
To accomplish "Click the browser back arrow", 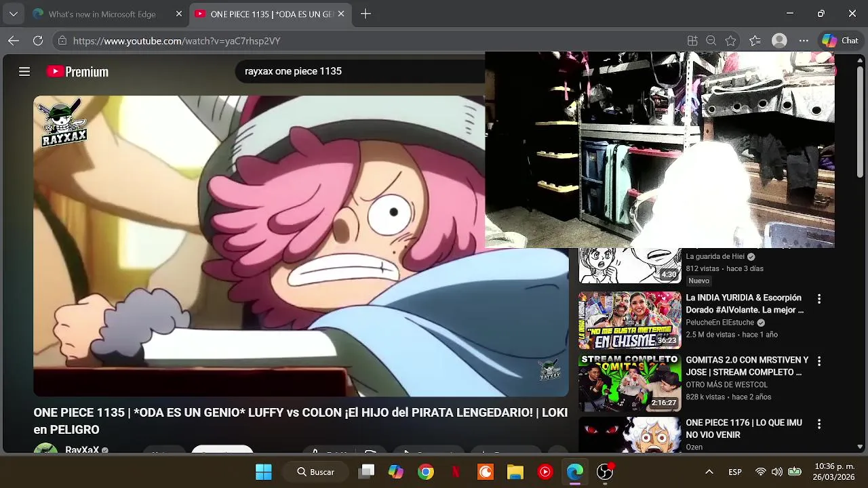I will pyautogui.click(x=14, y=41).
